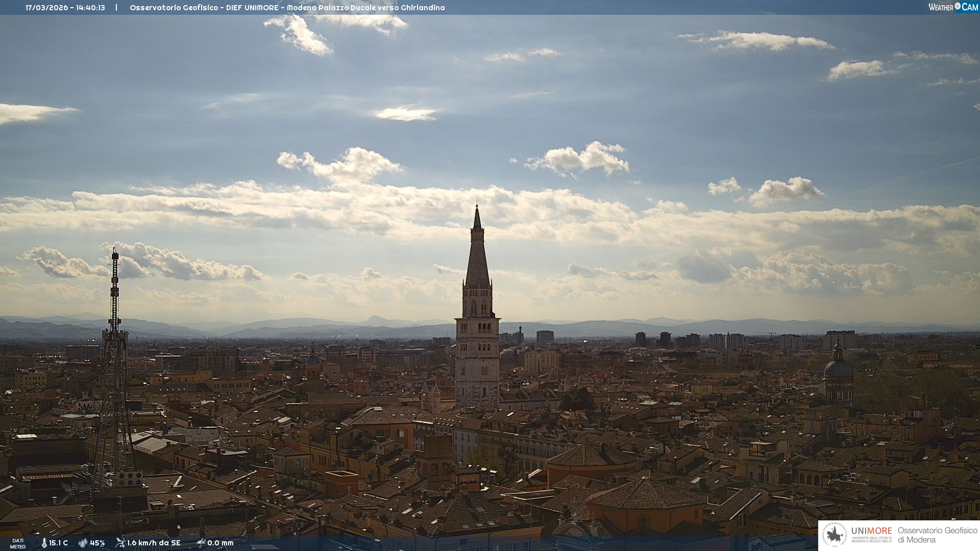Click the 45% humidity value
Viewport: 980px width, 551px height.
pyautogui.click(x=97, y=543)
